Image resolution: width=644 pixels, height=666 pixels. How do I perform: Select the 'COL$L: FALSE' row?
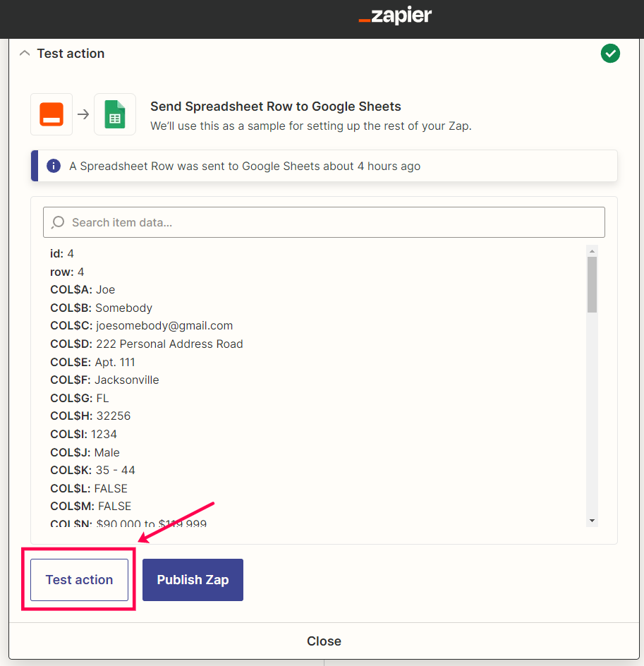[89, 488]
